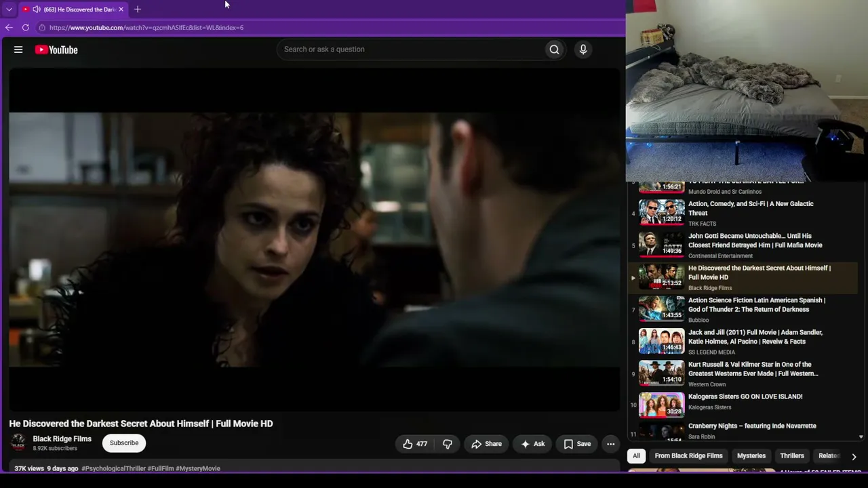Screen dimensions: 868x488
Task: Open Action Science Fiction Latin American Spanish title
Action: click(757, 305)
